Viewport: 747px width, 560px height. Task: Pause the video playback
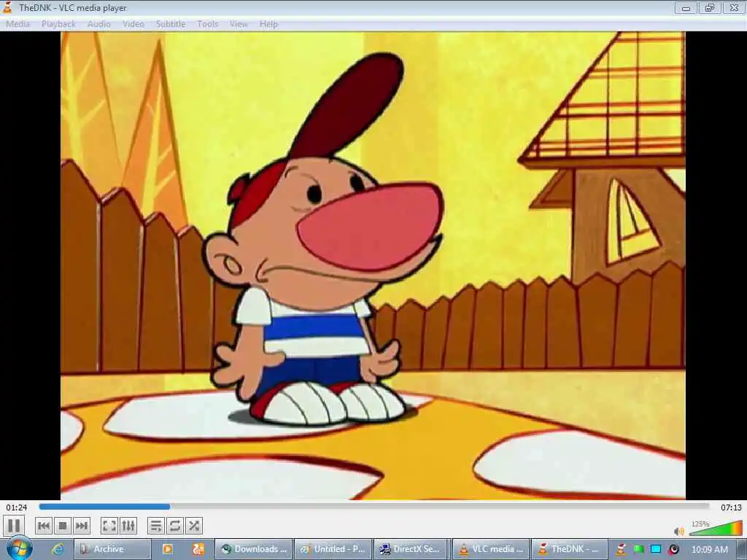point(13,526)
